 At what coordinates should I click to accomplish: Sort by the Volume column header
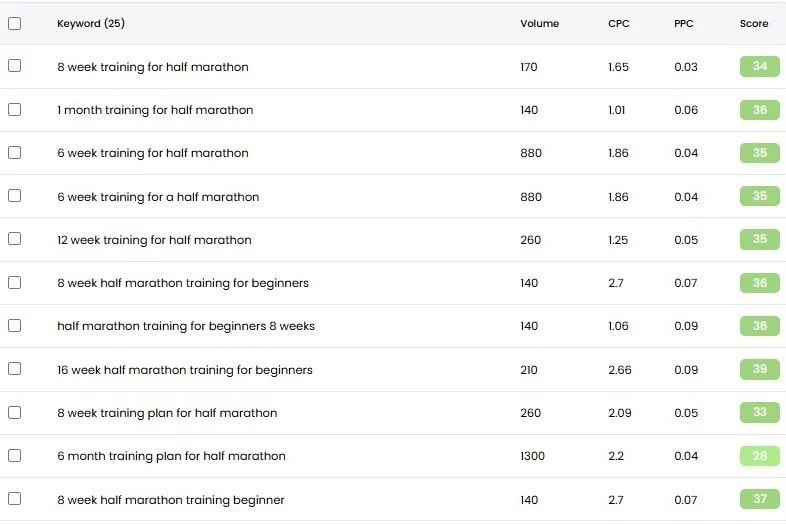click(539, 23)
